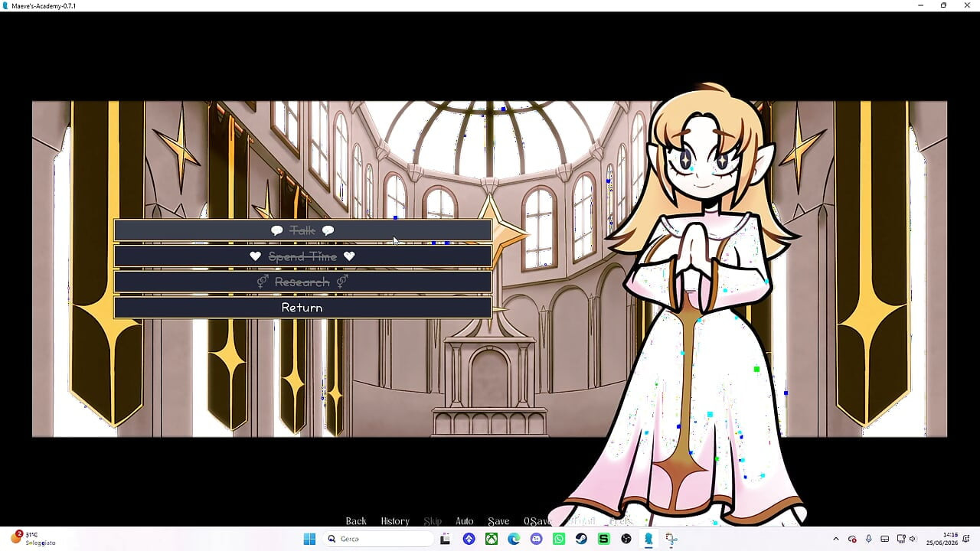The image size is (980, 551).
Task: Open the History log
Action: (x=395, y=521)
